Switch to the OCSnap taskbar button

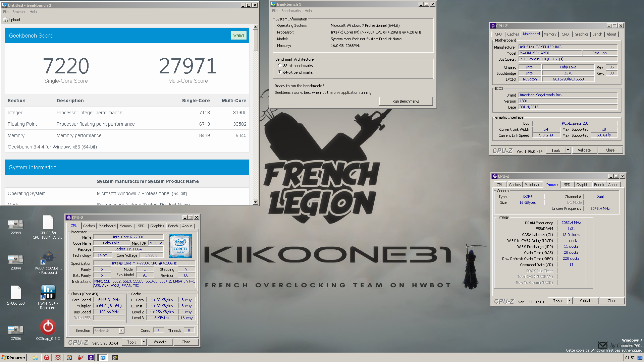pyautogui.click(x=47, y=358)
